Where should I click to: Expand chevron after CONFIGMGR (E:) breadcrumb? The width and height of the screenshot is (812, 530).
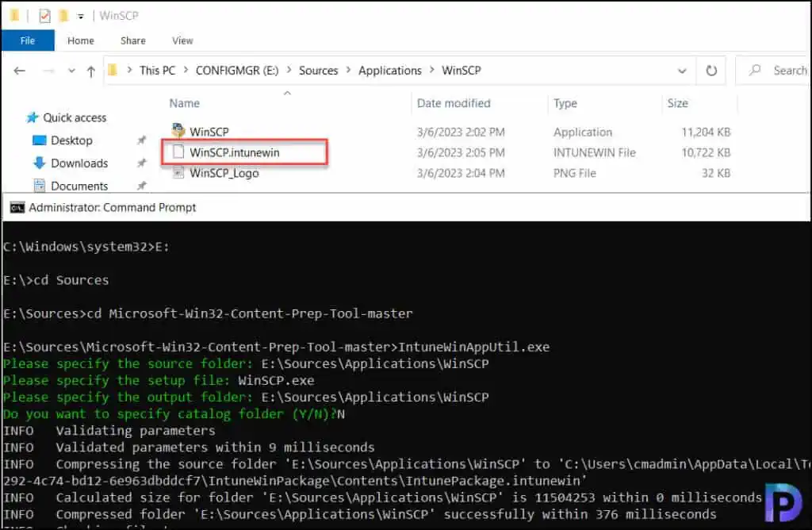[x=289, y=70]
